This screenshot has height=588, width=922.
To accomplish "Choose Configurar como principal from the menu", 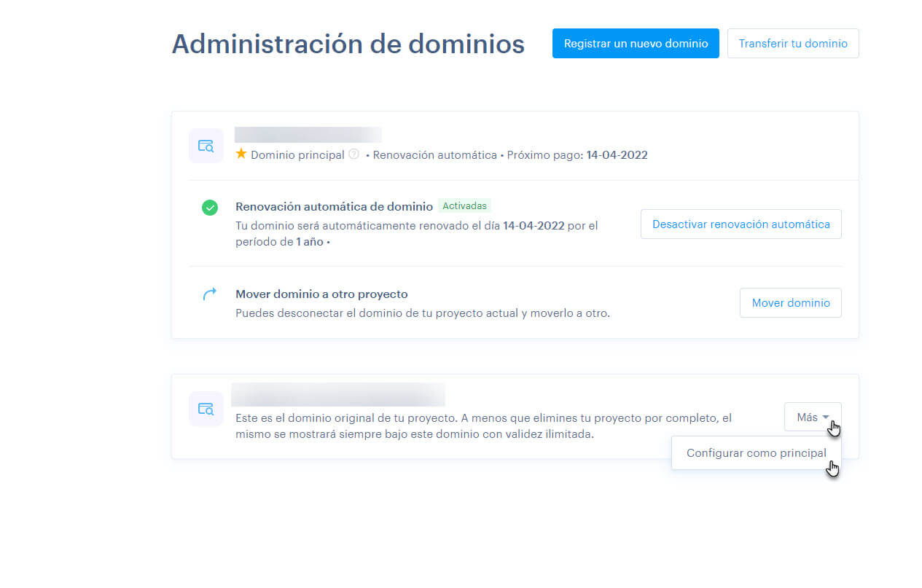I will pos(756,452).
